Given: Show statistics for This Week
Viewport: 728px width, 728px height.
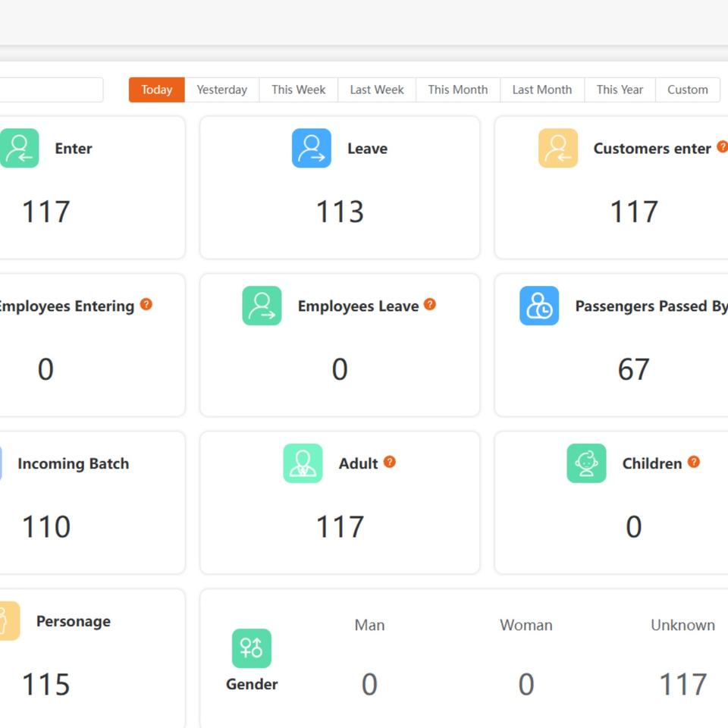Looking at the screenshot, I should [x=298, y=89].
